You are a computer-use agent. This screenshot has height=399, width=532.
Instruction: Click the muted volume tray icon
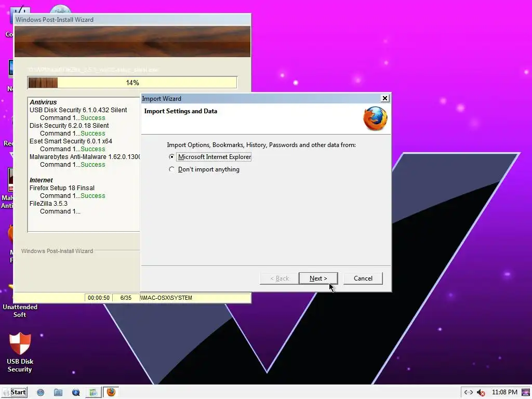[x=481, y=393]
